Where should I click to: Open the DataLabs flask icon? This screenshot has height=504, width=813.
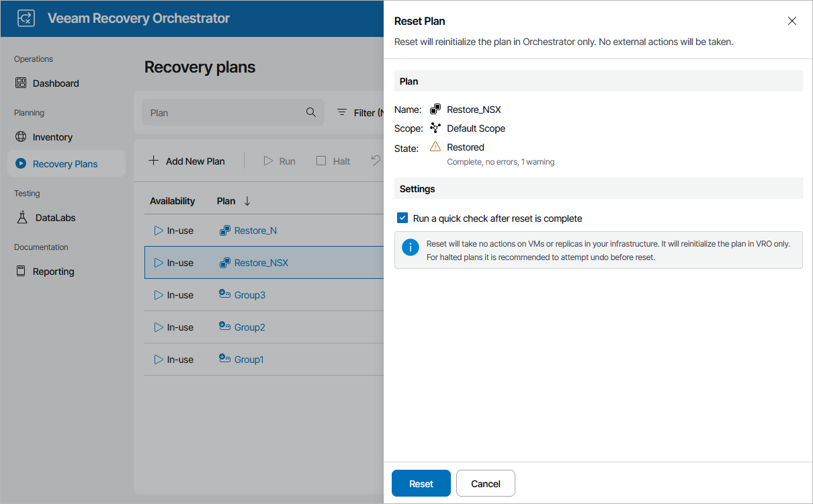(22, 218)
